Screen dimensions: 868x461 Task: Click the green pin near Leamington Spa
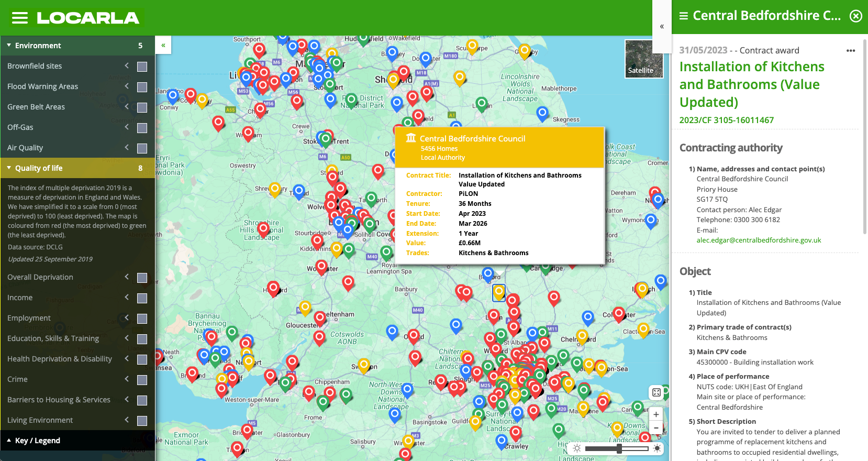[x=386, y=254]
